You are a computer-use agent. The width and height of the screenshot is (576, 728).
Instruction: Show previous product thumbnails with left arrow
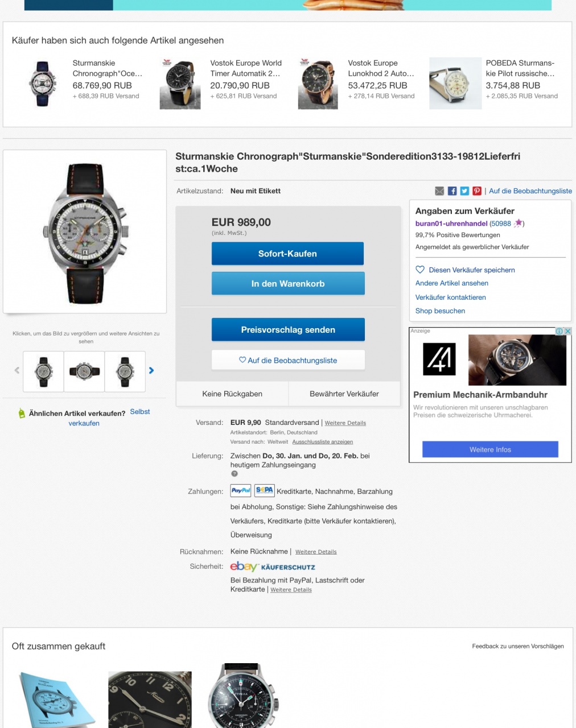click(17, 370)
